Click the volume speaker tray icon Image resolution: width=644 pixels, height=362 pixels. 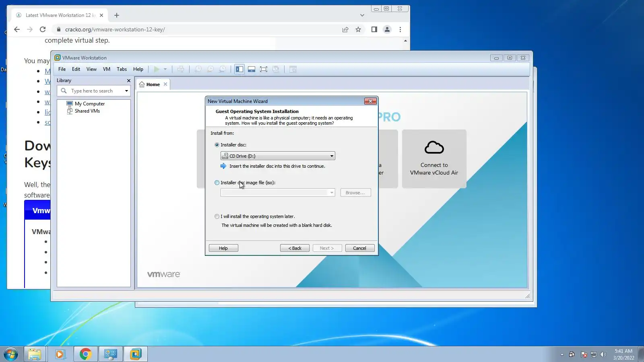pyautogui.click(x=603, y=354)
